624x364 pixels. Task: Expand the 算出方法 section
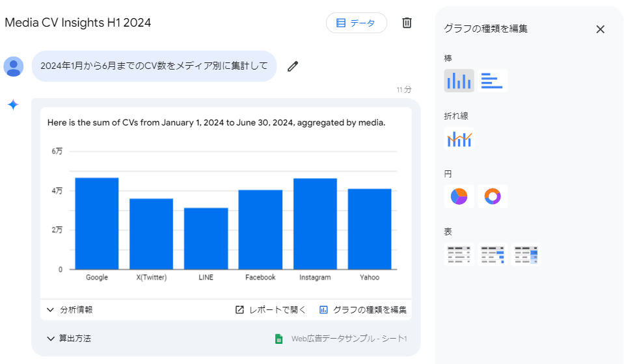pos(68,339)
